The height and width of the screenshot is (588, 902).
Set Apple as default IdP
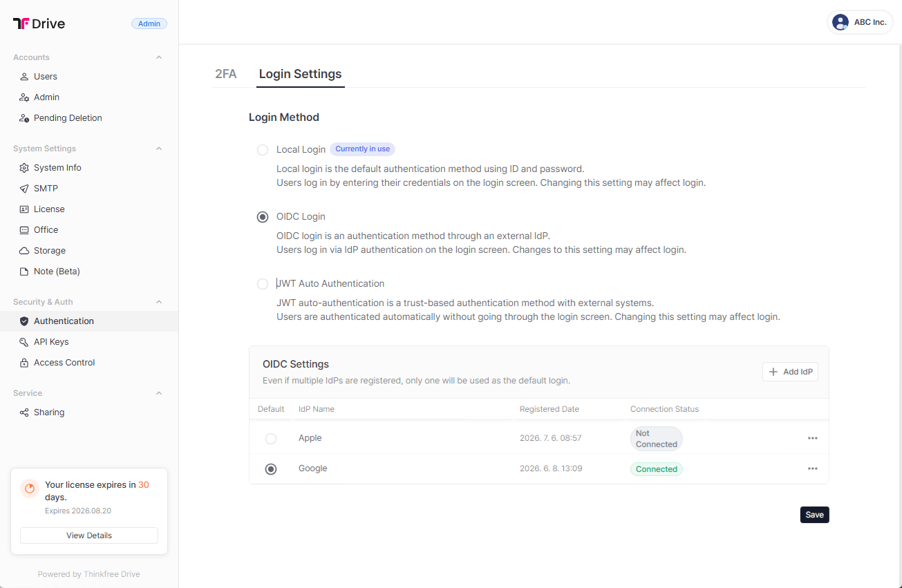pos(271,439)
